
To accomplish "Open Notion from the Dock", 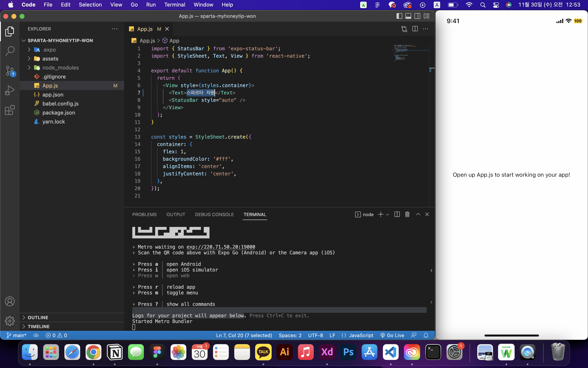I will [115, 352].
